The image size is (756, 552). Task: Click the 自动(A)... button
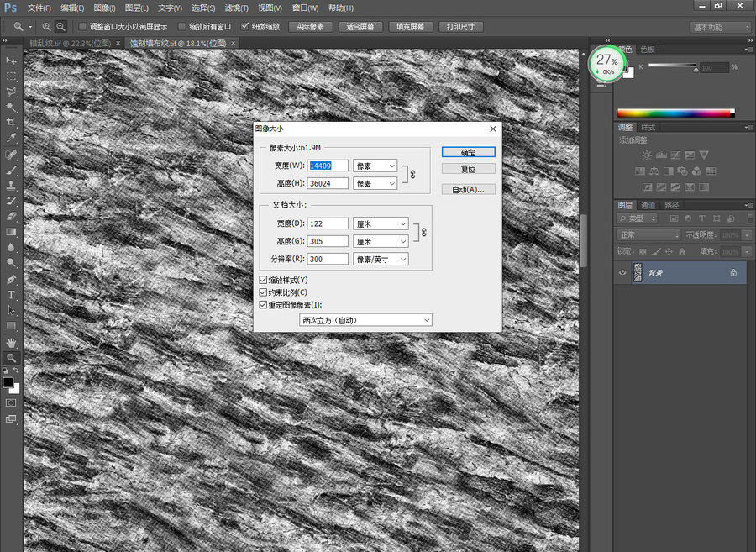[x=468, y=190]
